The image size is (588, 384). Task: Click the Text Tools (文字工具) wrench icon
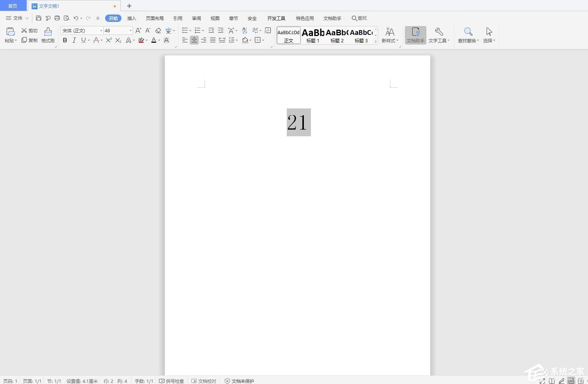[439, 35]
